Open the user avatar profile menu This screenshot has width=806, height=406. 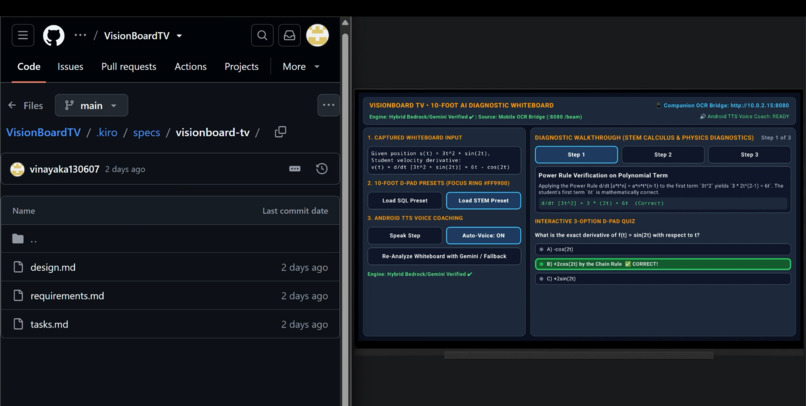coord(317,35)
